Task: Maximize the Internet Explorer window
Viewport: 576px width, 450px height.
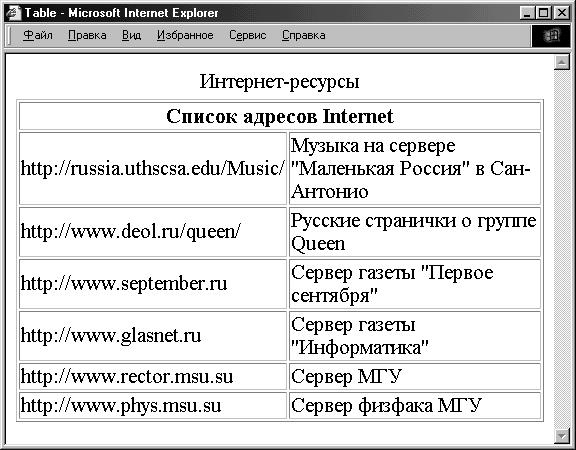Action: tap(543, 13)
